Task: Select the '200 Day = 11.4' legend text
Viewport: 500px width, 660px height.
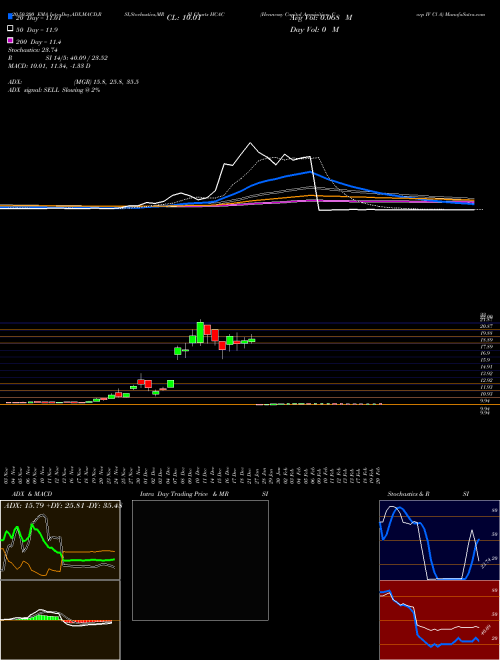Action: (x=38, y=42)
